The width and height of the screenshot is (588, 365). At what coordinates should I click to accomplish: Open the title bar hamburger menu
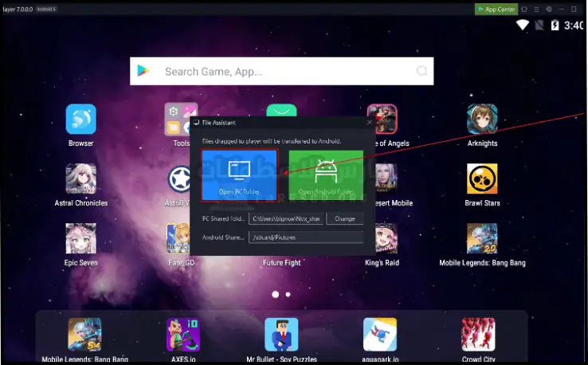(x=536, y=9)
